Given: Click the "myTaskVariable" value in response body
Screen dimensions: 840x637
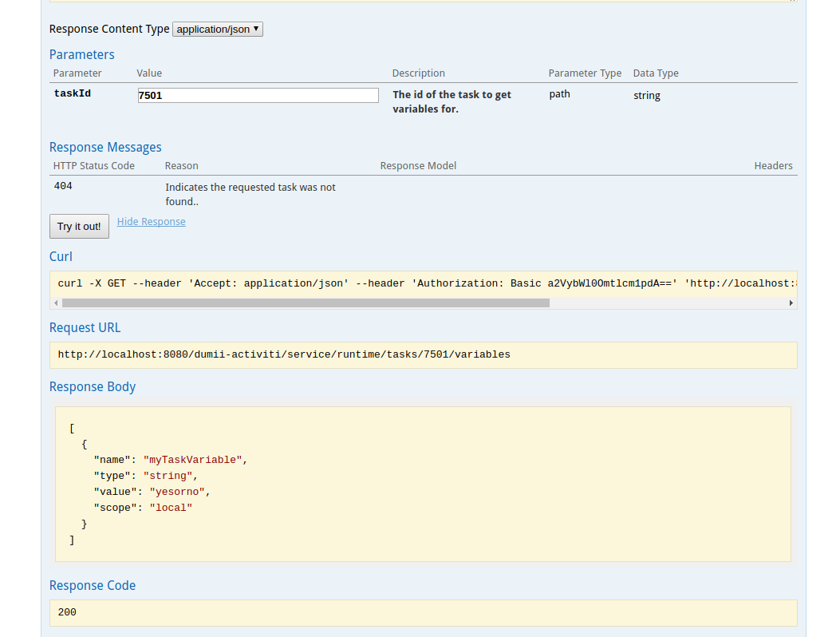Looking at the screenshot, I should point(192,460).
